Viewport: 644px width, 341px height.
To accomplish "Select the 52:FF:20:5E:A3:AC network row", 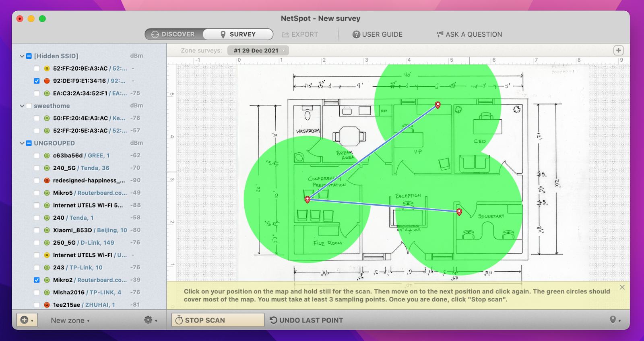I will [89, 131].
